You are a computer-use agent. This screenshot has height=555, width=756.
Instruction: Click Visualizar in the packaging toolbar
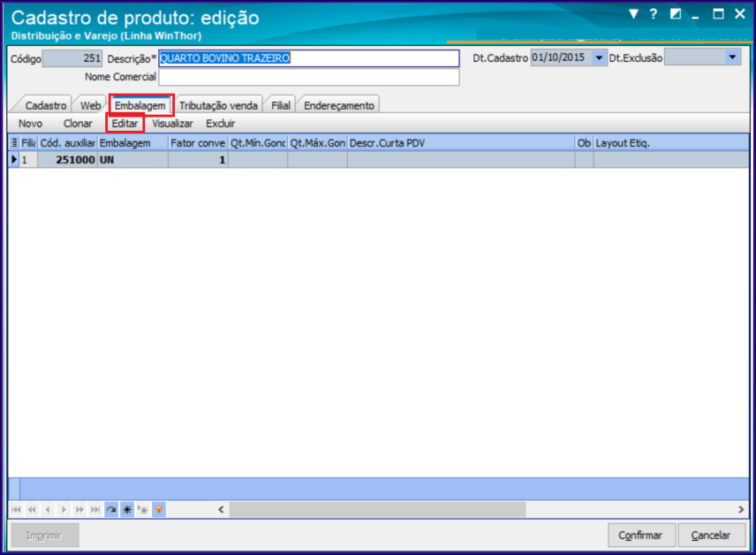172,124
